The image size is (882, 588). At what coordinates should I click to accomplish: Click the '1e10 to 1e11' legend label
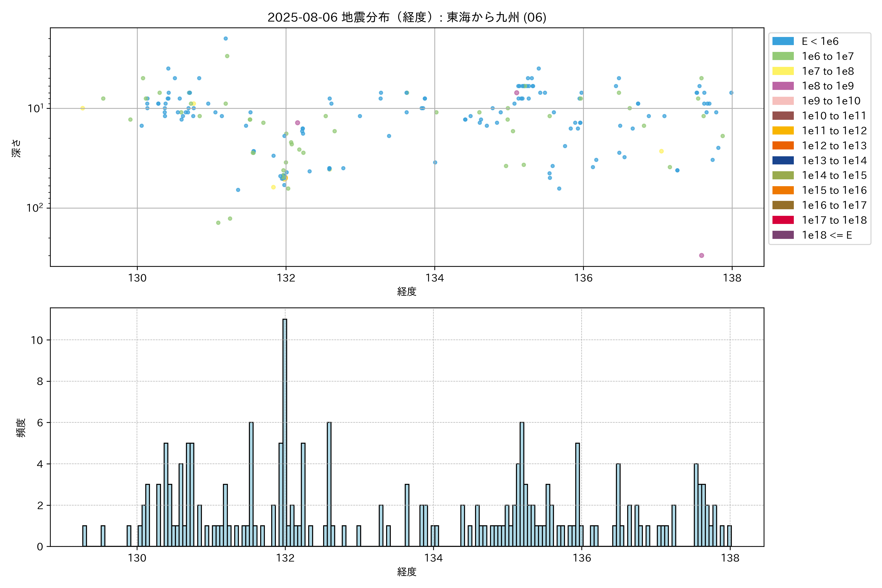tap(834, 116)
